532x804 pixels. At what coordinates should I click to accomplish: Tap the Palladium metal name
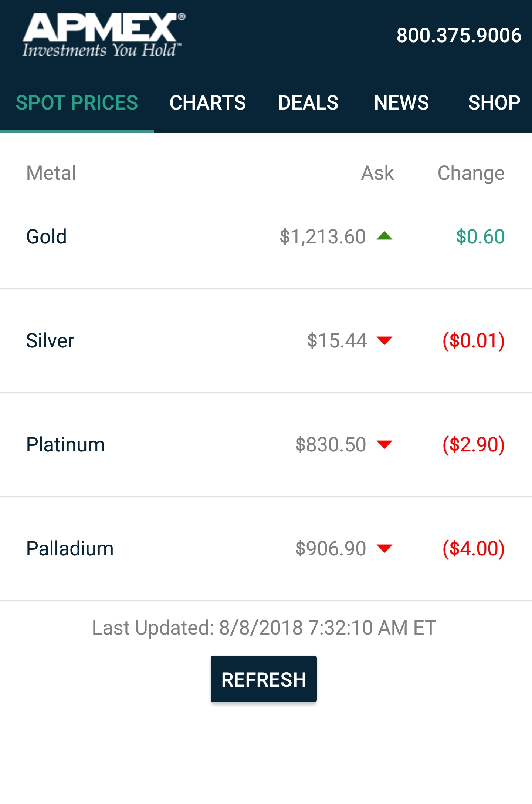pyautogui.click(x=70, y=548)
